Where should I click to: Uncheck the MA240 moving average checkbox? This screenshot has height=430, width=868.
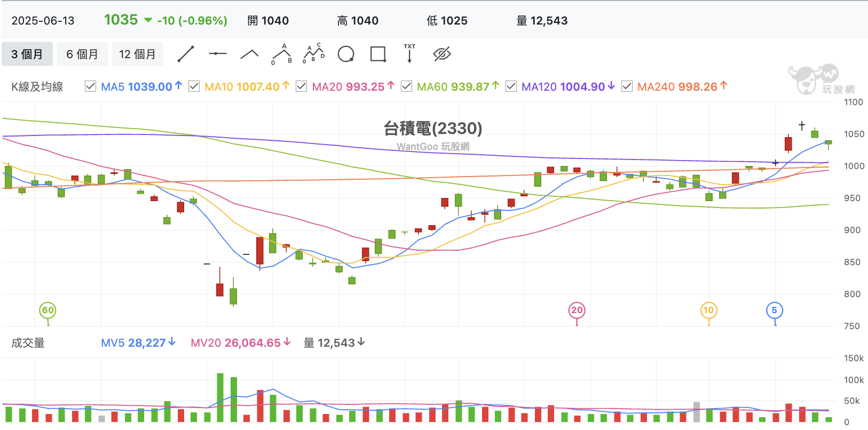(627, 86)
